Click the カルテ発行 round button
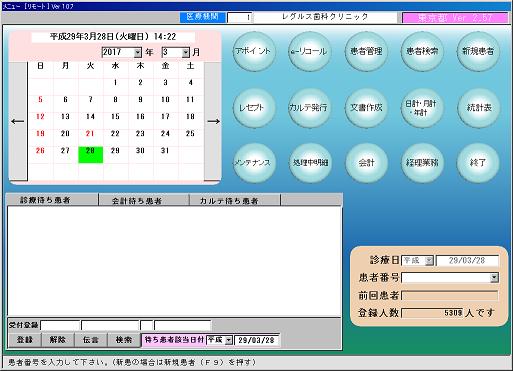 pyautogui.click(x=310, y=108)
